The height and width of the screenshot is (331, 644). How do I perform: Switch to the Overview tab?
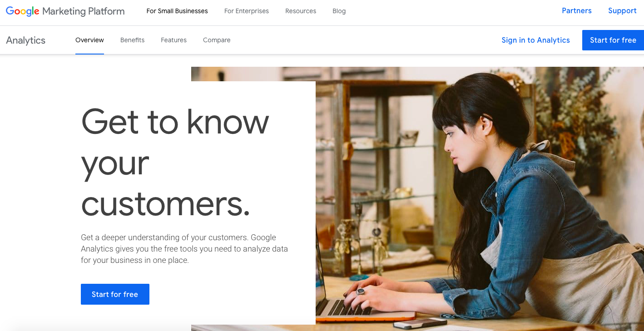point(89,40)
